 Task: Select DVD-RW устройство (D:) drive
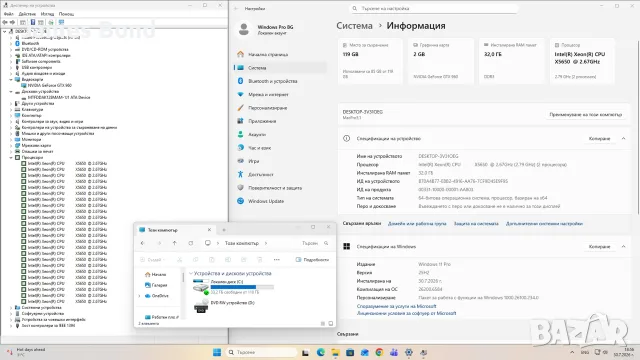point(224,305)
